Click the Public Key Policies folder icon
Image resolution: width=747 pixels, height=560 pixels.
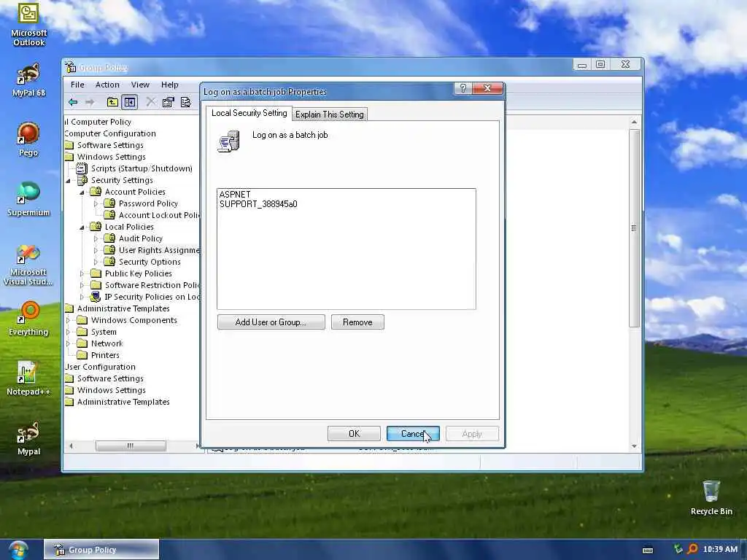coord(96,273)
